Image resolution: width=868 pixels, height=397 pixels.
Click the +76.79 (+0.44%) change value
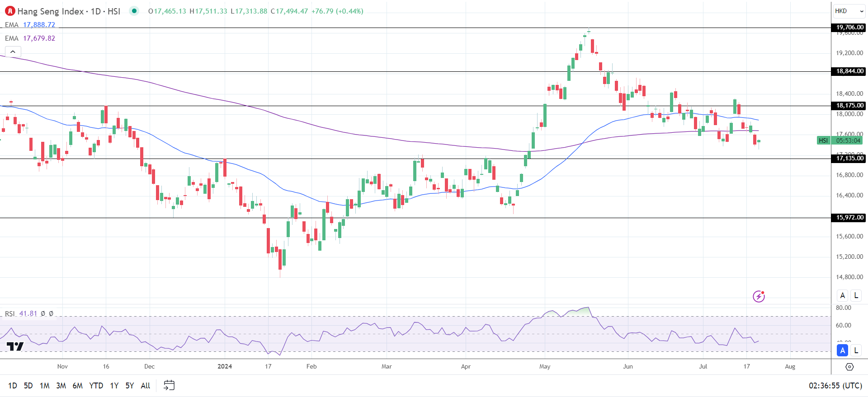coord(337,11)
